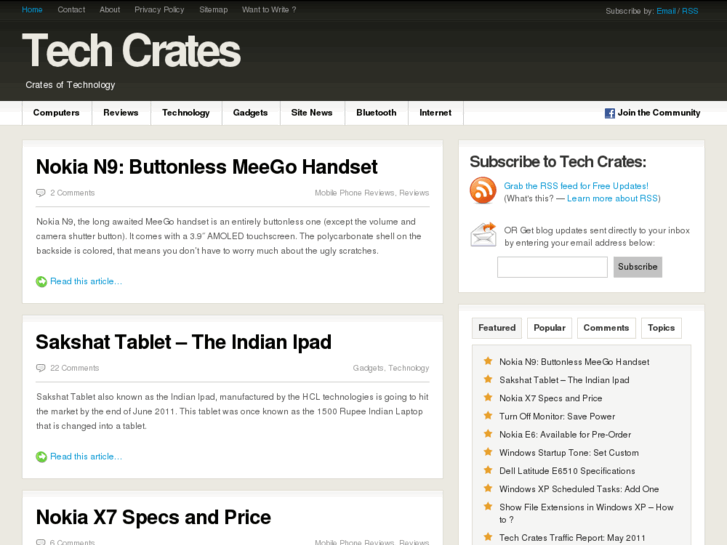Image resolution: width=727 pixels, height=545 pixels.
Task: Click the Tech Crates site title
Action: (x=131, y=51)
